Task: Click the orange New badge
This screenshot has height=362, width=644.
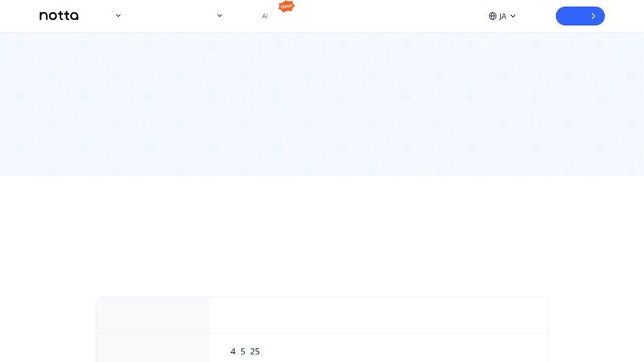Action: point(286,6)
